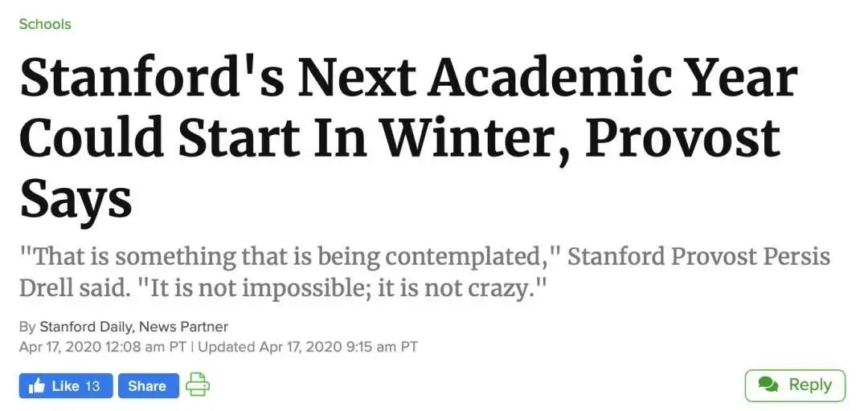Viewport: 868px width, 411px height.
Task: Click the word "By" before the author
Action: [x=27, y=327]
